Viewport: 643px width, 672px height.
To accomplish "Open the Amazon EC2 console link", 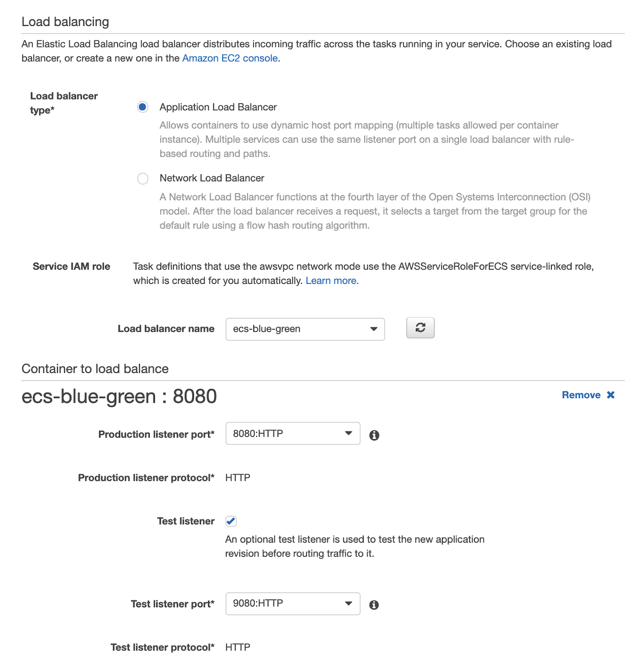I will [230, 58].
